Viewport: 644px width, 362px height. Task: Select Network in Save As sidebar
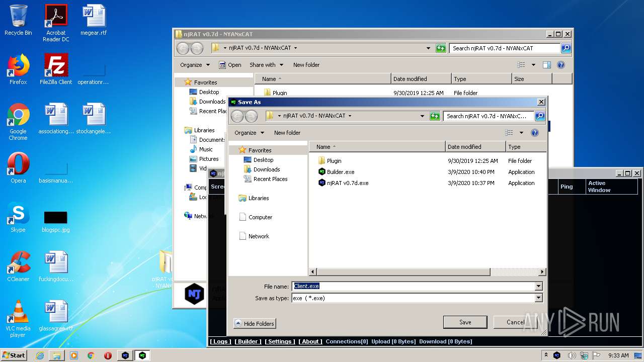coord(254,236)
